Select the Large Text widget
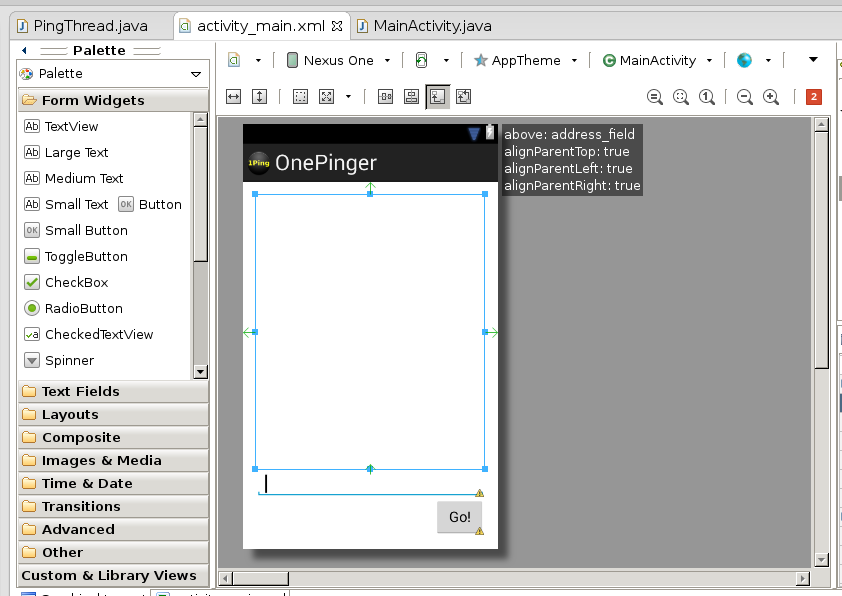The height and width of the screenshot is (596, 842). [x=67, y=152]
